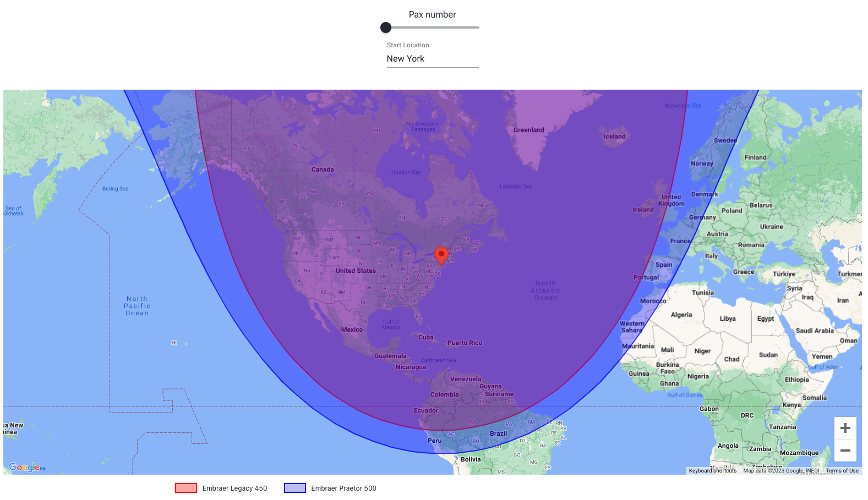Click the Google logo on map

pos(24,467)
